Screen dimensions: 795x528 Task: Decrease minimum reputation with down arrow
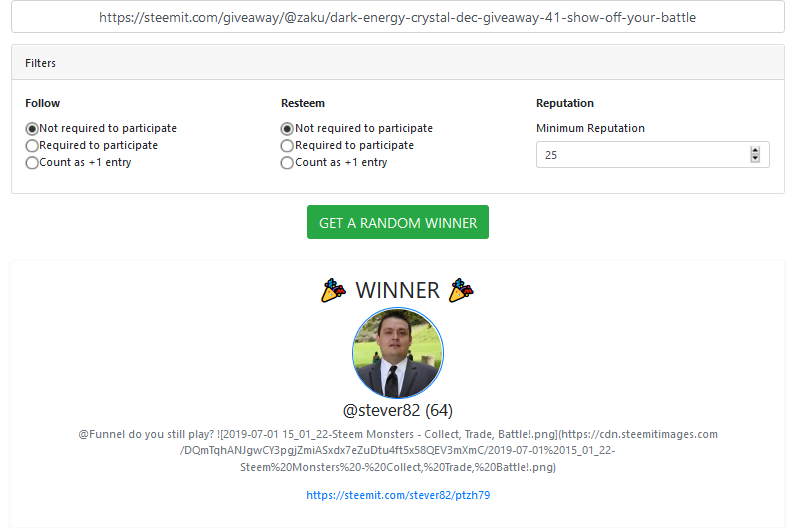tap(755, 158)
